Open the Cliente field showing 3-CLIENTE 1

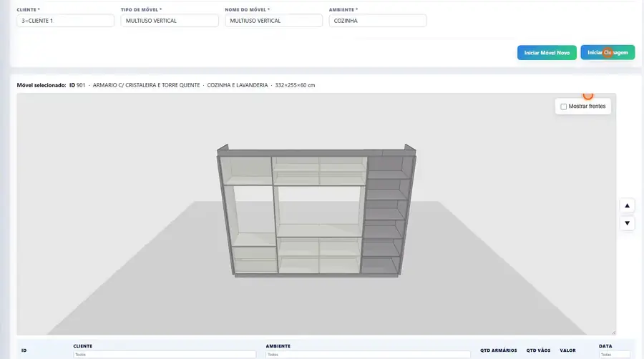(65, 21)
